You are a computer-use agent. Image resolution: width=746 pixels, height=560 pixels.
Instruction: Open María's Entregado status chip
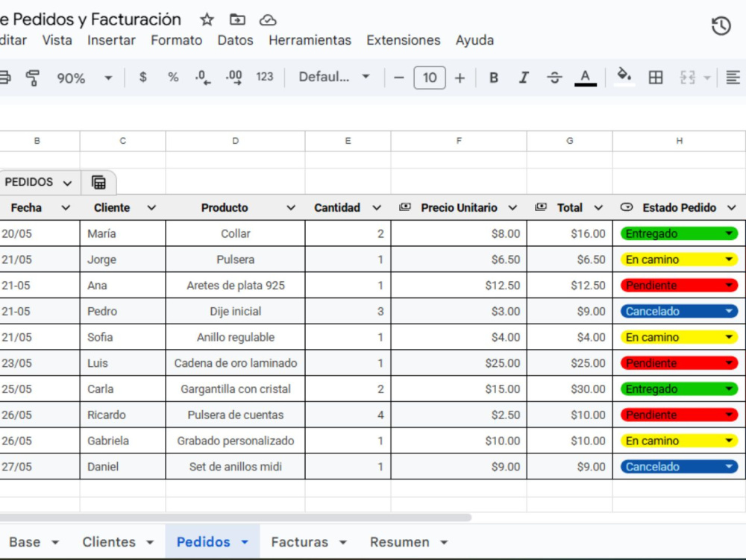[x=679, y=233]
